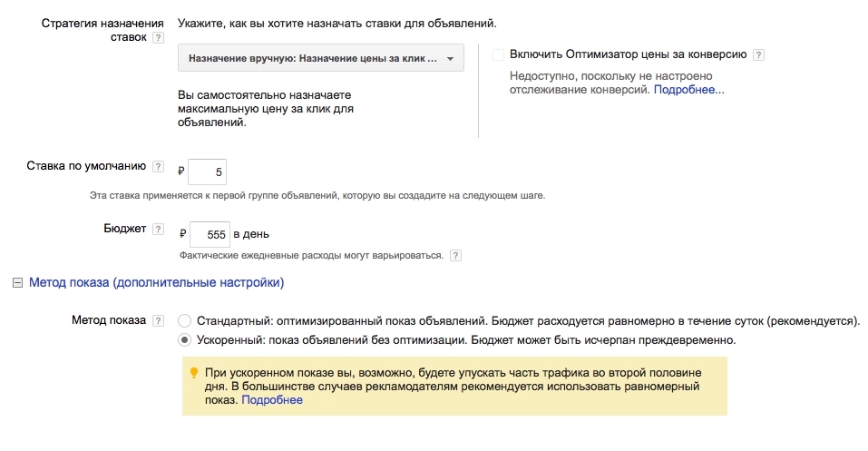Viewport: 868px width, 451px height.
Task: Click question mark beside Метод показа label
Action: [159, 321]
